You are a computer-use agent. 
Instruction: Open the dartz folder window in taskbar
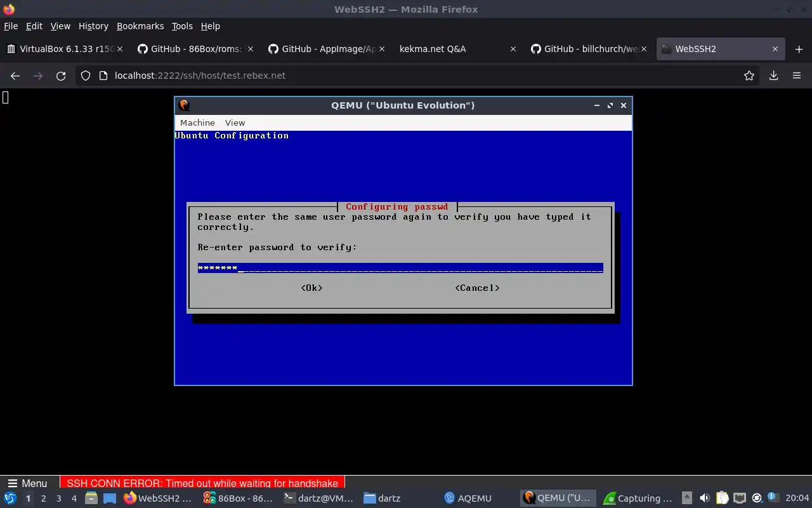[x=399, y=498]
